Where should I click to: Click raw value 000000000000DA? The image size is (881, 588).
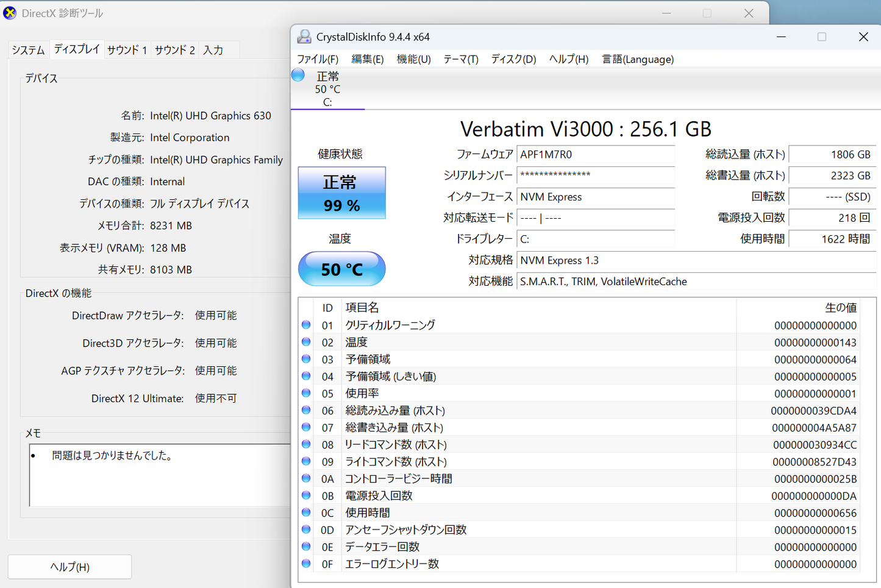coord(814,496)
